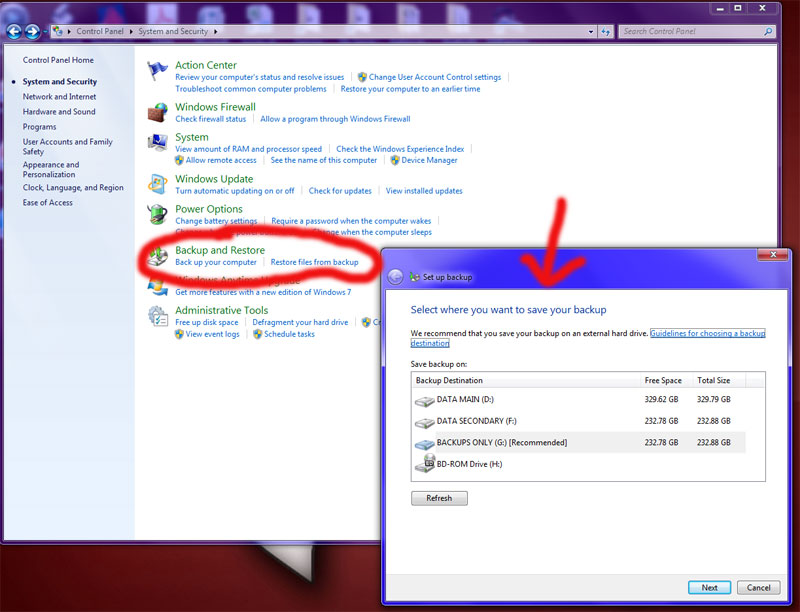Click Check for updates link
800x612 pixels.
click(340, 191)
